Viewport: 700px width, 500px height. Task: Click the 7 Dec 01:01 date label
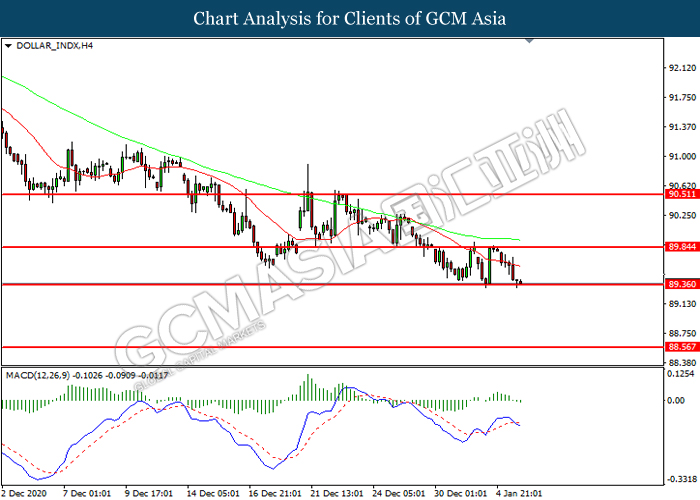(88, 493)
